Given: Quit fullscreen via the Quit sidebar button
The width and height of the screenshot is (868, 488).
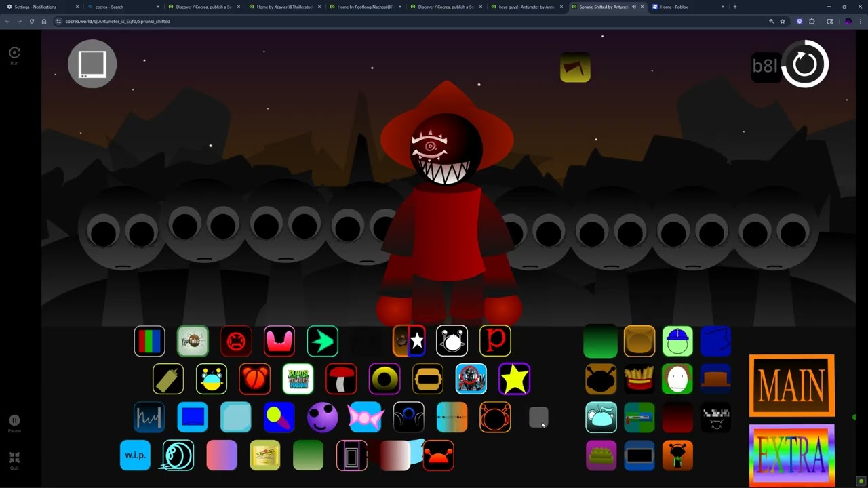Looking at the screenshot, I should point(14,460).
